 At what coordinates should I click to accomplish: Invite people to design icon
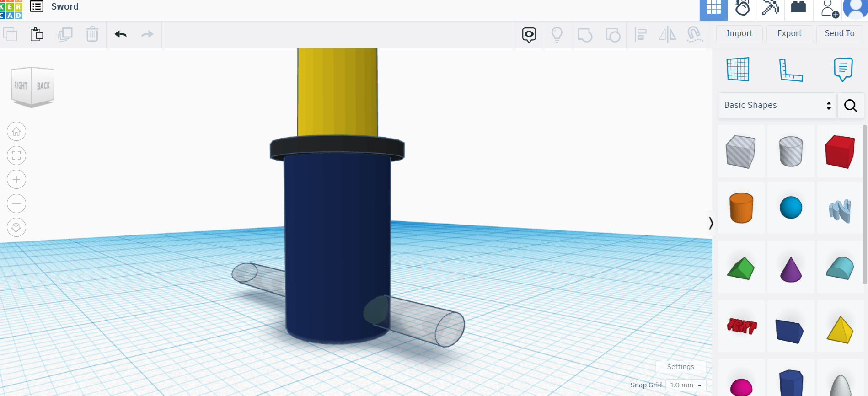[x=830, y=9]
